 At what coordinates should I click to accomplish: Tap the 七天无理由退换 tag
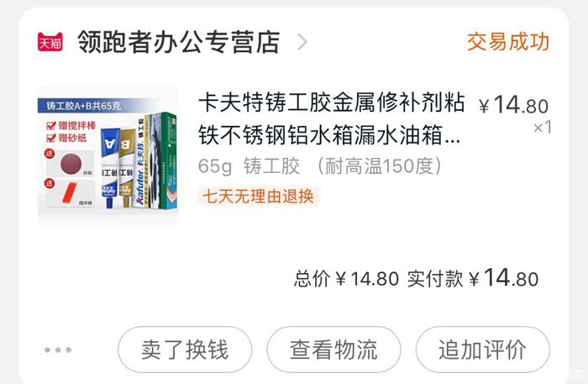(258, 196)
